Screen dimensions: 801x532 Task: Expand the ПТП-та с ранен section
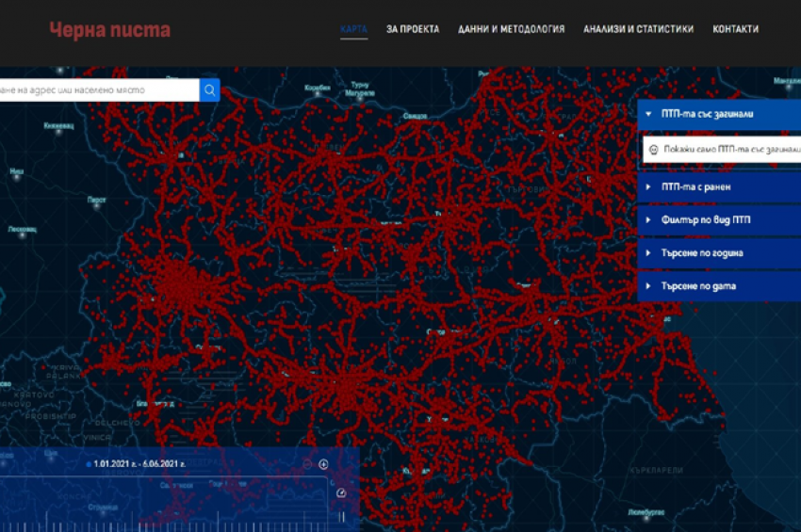(718, 186)
